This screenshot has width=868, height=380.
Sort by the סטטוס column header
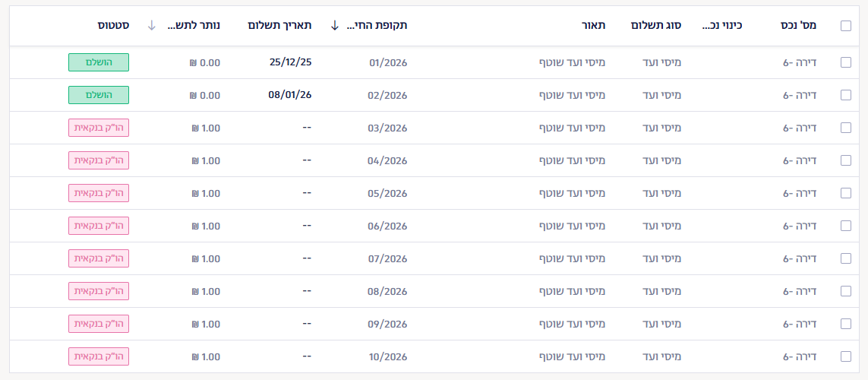(113, 25)
